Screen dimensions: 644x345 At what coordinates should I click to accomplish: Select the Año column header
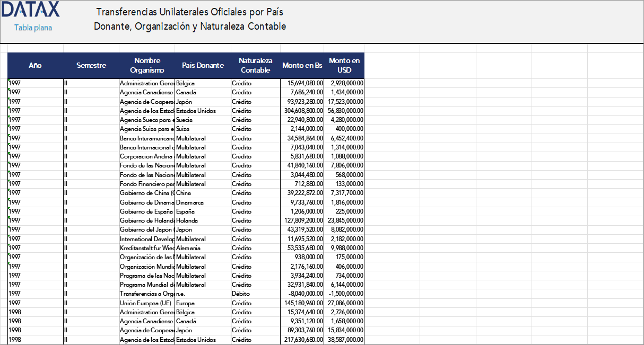click(x=35, y=65)
